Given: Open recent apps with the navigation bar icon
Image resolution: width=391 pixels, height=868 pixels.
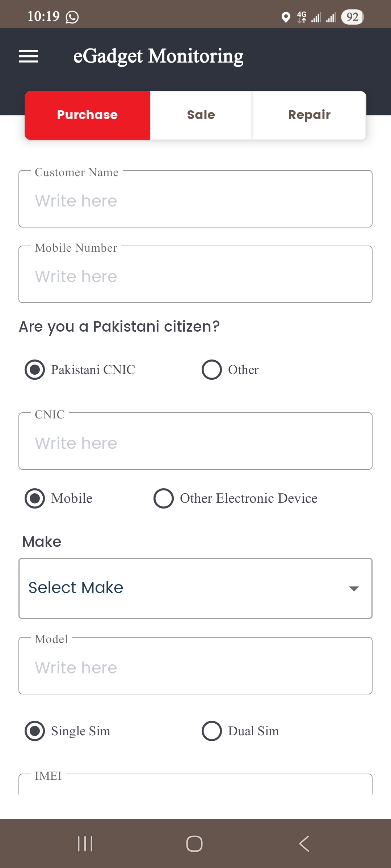Looking at the screenshot, I should coord(85,844).
